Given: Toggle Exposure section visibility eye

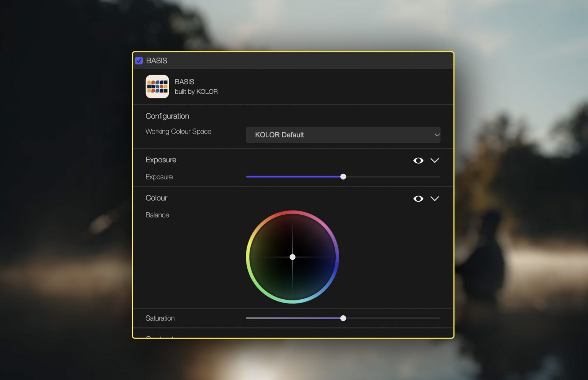Looking at the screenshot, I should (x=418, y=160).
